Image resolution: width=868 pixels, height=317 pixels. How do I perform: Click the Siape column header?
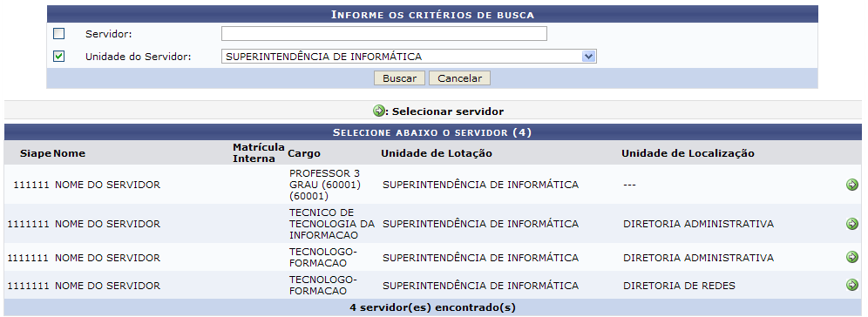pyautogui.click(x=36, y=153)
